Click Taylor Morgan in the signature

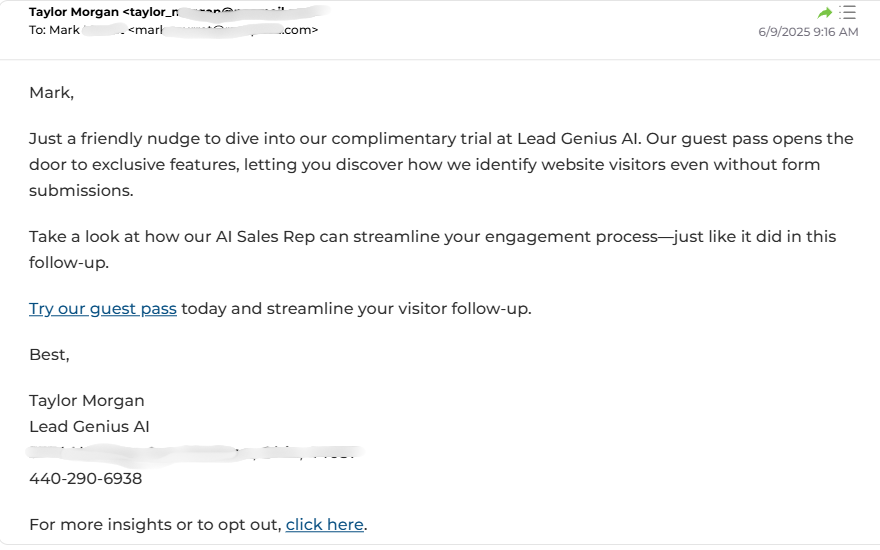point(87,401)
